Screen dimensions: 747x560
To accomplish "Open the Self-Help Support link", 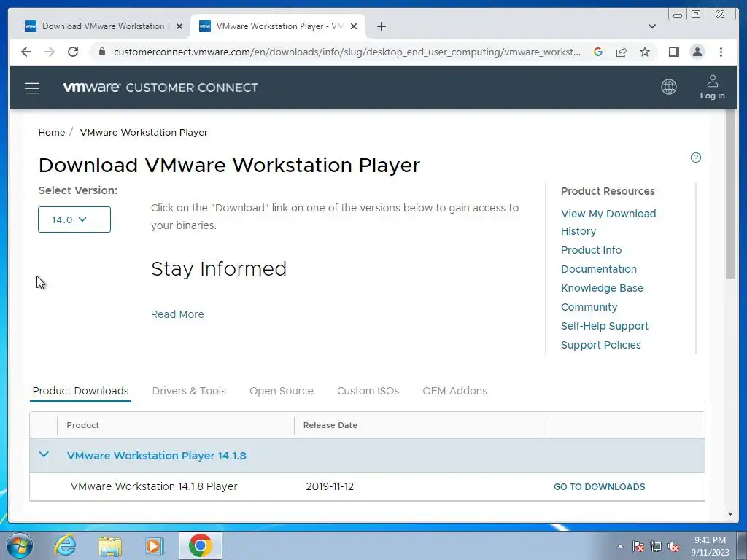I will point(605,326).
